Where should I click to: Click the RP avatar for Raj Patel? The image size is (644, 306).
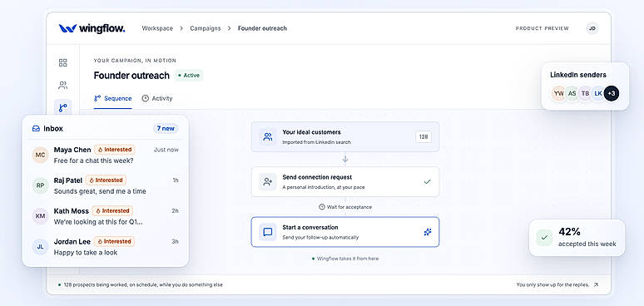click(40, 185)
